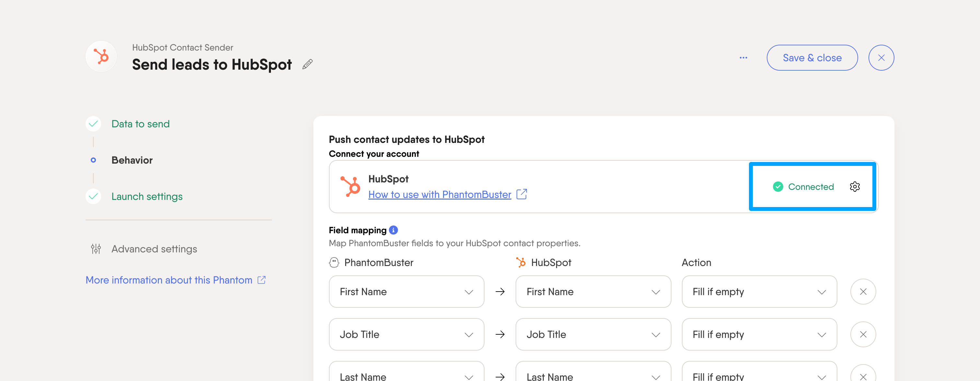Expand Fill if empty action for First Name
This screenshot has width=980, height=381.
point(759,292)
